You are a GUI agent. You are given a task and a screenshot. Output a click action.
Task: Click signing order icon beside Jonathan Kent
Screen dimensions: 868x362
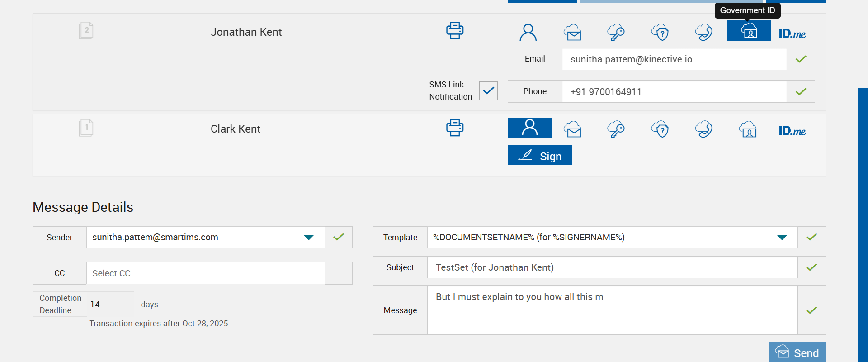pyautogui.click(x=86, y=30)
